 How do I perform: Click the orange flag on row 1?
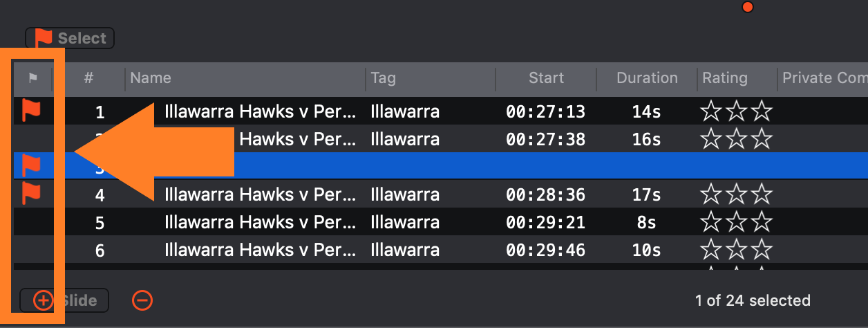click(32, 110)
